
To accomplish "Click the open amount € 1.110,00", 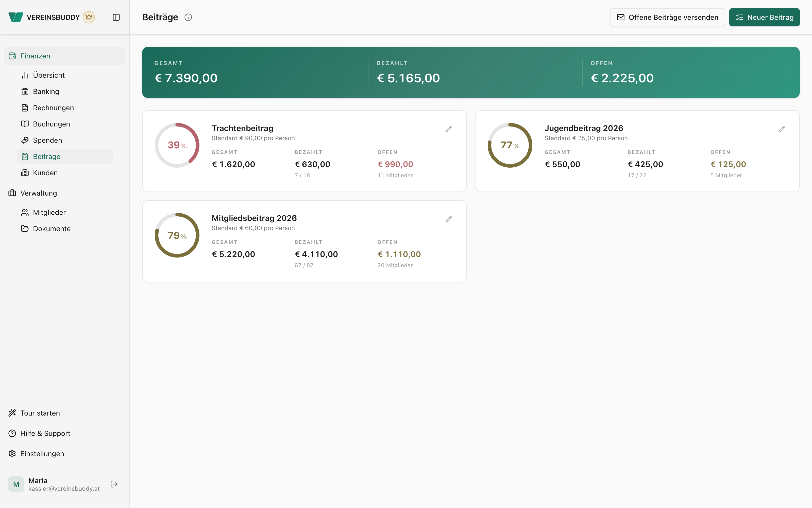I will (x=399, y=254).
